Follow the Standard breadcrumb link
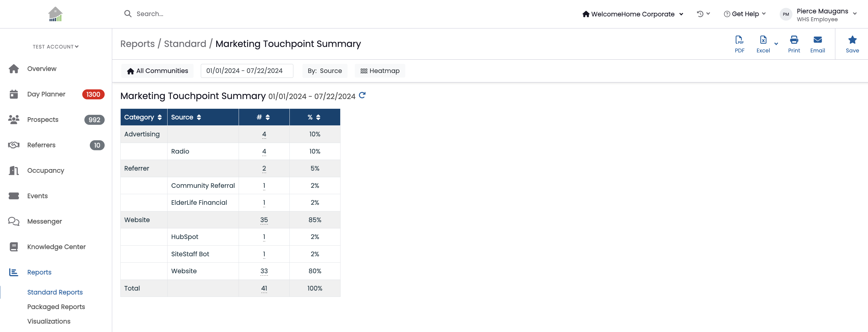Viewport: 868px width, 332px height. click(x=185, y=44)
